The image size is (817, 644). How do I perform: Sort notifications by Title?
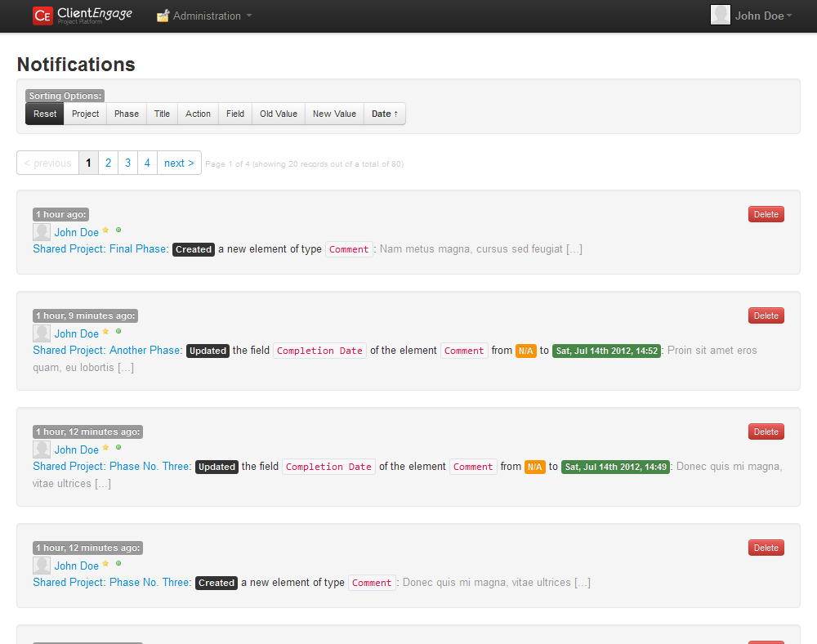pos(162,114)
